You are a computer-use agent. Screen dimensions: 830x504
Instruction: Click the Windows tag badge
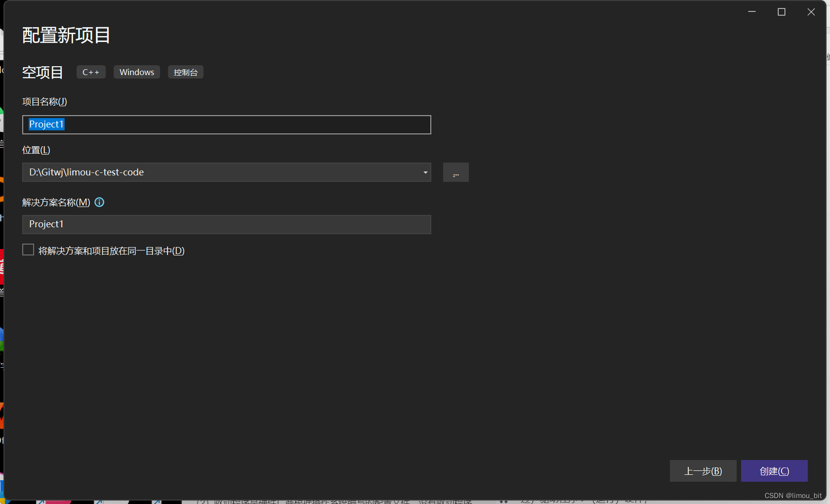137,72
